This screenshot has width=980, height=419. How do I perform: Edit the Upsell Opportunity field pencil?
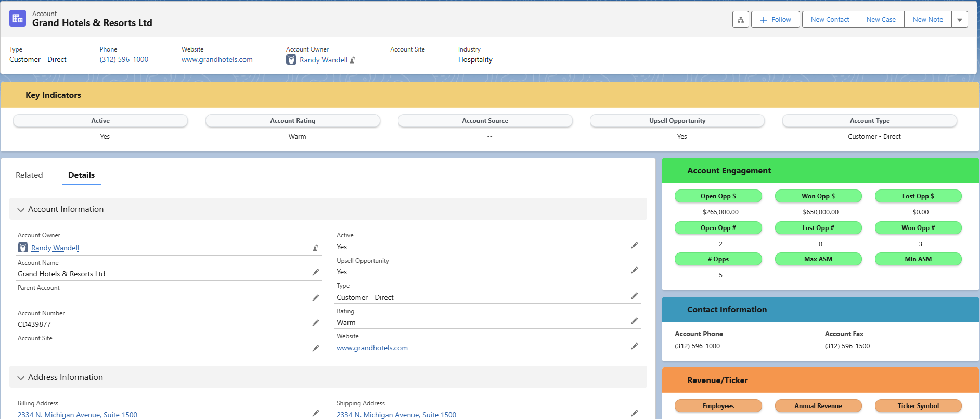(634, 270)
